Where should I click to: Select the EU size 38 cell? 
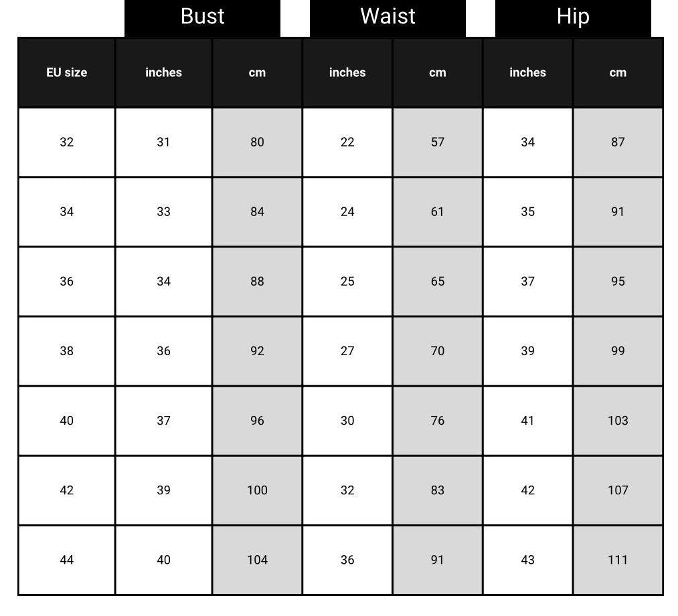66,350
